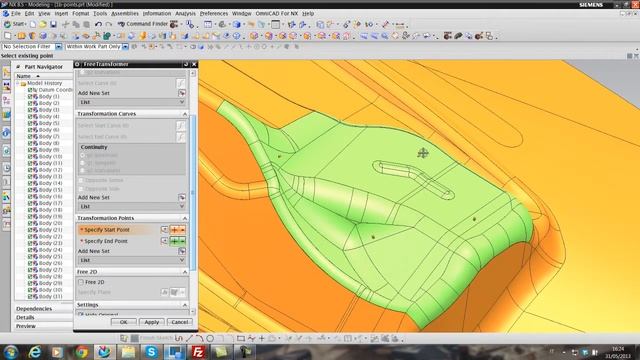The width and height of the screenshot is (640, 360).
Task: Enable the Free 2D checkbox
Action: pos(81,282)
